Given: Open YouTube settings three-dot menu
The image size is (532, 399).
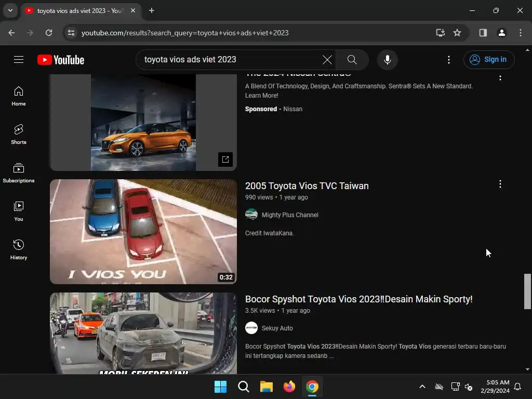Looking at the screenshot, I should point(448,60).
